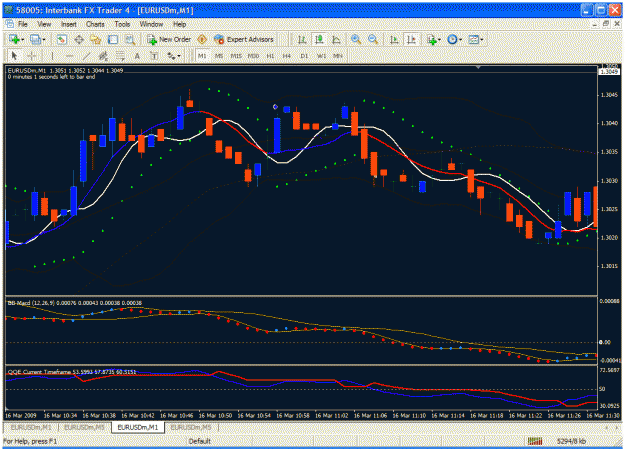Open the Market Watch window
The width and height of the screenshot is (625, 449).
[x=61, y=39]
